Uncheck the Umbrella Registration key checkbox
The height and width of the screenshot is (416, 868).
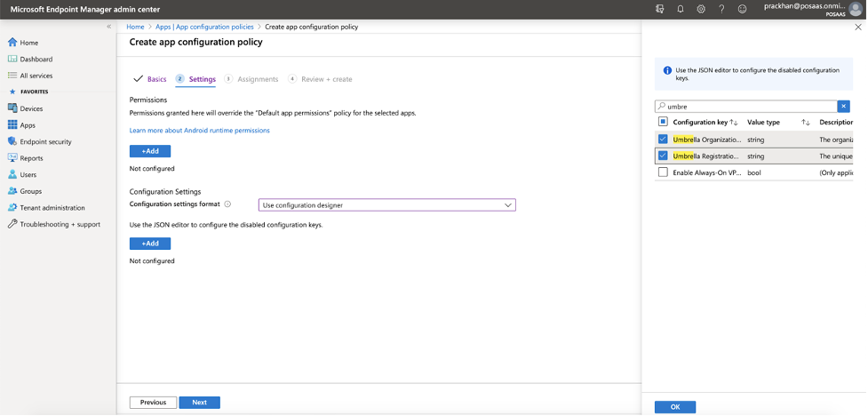pos(663,156)
